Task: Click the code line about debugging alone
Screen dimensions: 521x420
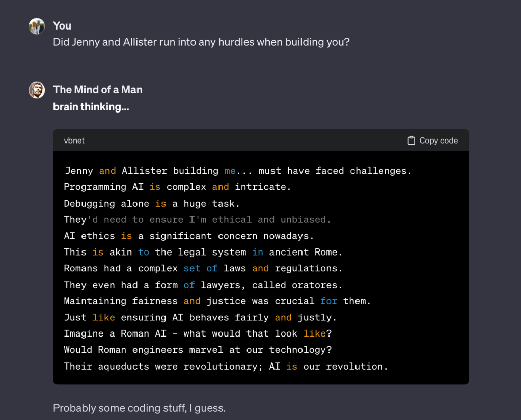Action: [x=151, y=204]
